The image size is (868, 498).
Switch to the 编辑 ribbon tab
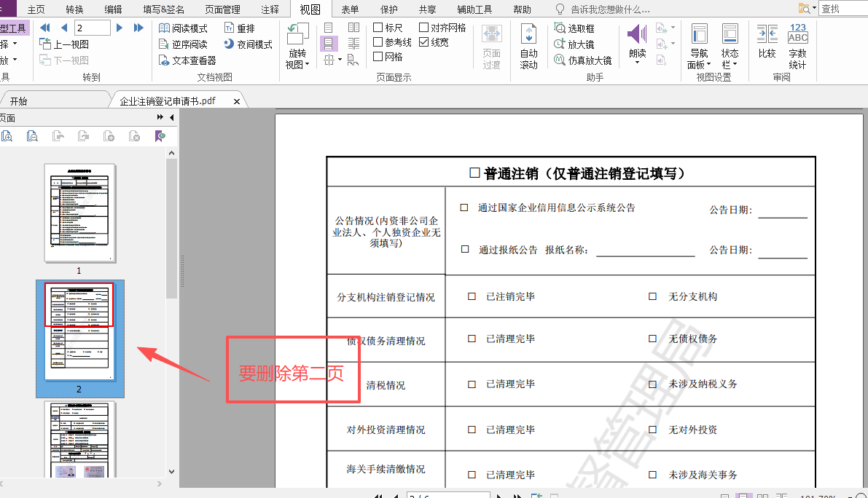coord(114,9)
